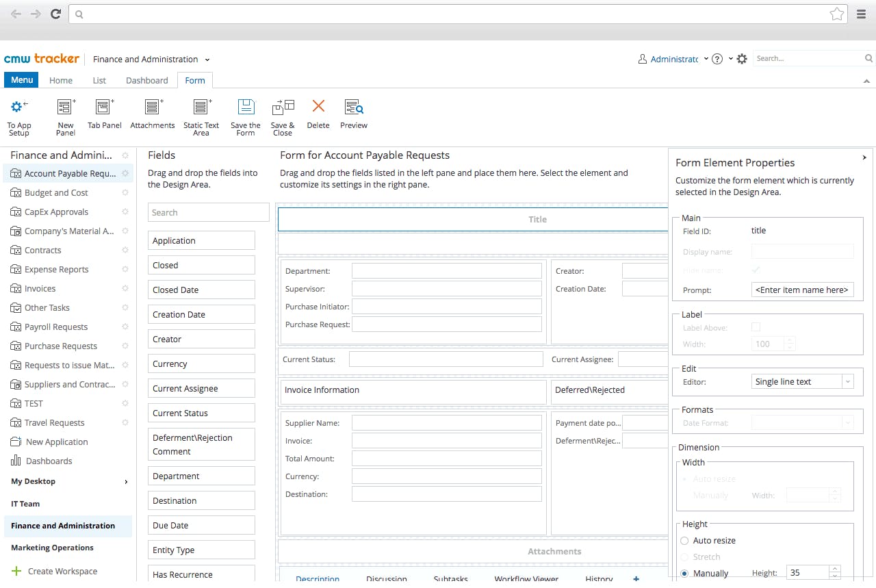Open the Dashboards chart icon item

16,461
